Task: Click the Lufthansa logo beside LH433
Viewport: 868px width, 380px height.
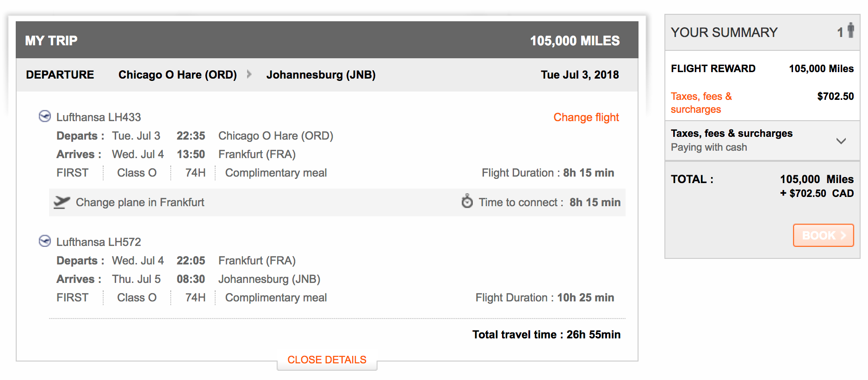Action: click(x=45, y=116)
